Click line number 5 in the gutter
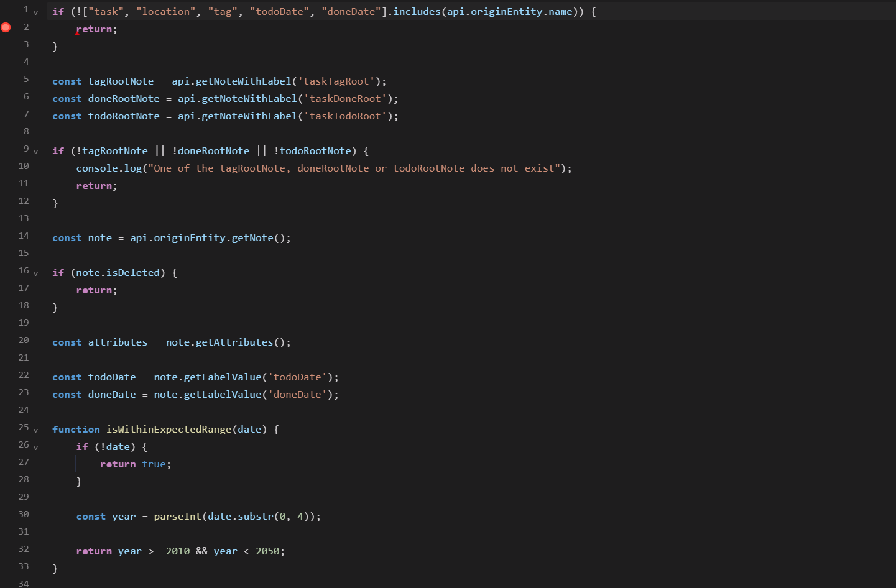Image resolution: width=896 pixels, height=588 pixels. pos(26,79)
